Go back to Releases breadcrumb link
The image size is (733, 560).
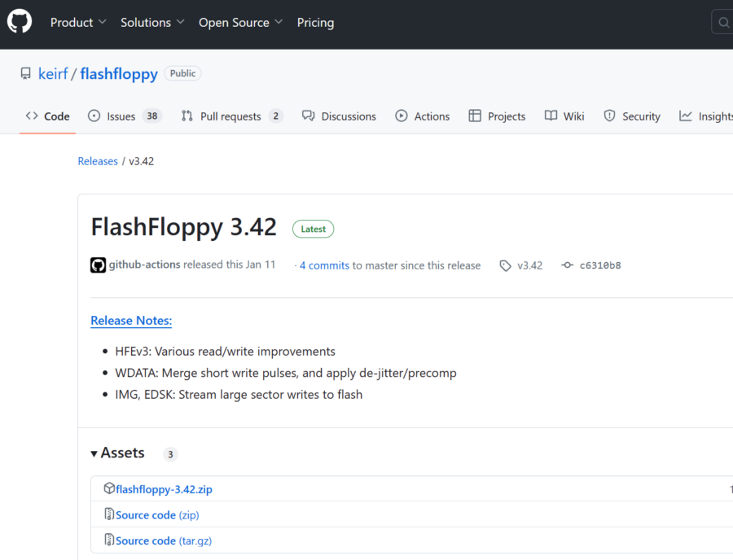(x=98, y=161)
